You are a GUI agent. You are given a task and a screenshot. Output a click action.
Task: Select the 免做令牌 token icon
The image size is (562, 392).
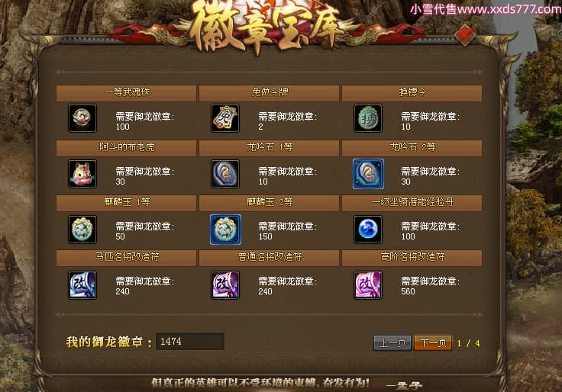click(225, 118)
